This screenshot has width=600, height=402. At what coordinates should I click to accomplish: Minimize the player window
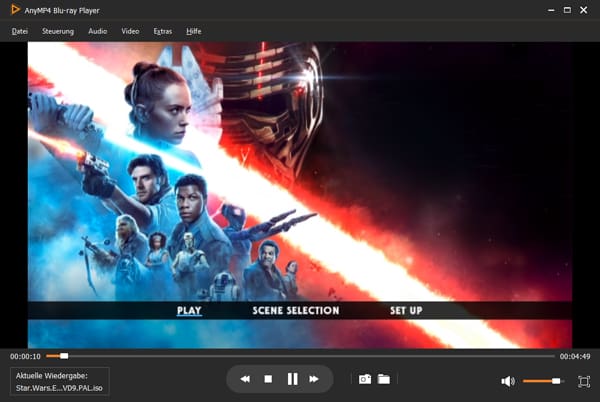(551, 10)
